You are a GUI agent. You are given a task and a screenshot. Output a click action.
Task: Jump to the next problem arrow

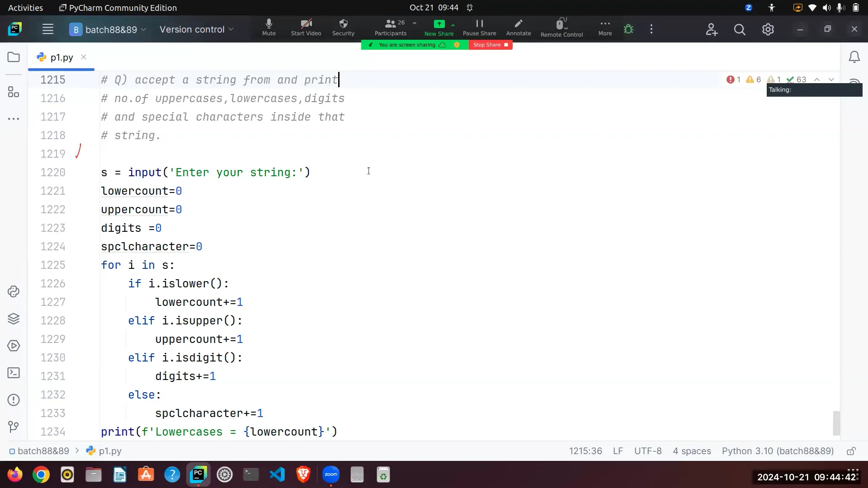click(832, 80)
